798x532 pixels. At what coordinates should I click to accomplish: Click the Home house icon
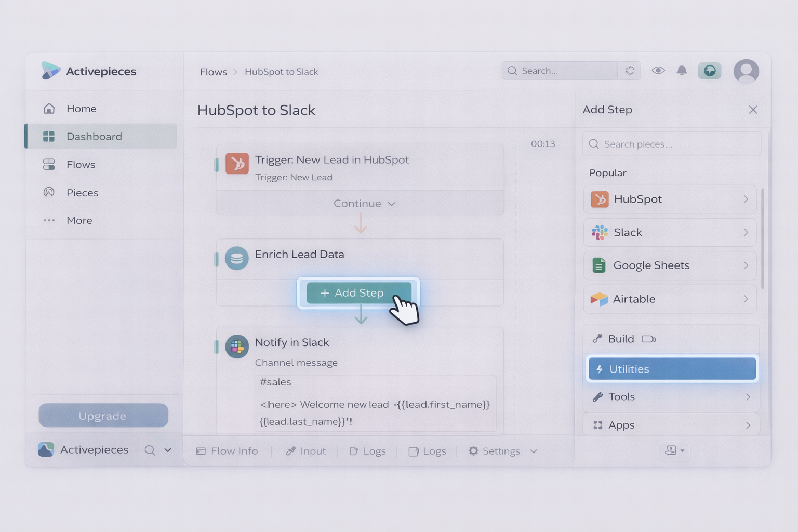(49, 108)
